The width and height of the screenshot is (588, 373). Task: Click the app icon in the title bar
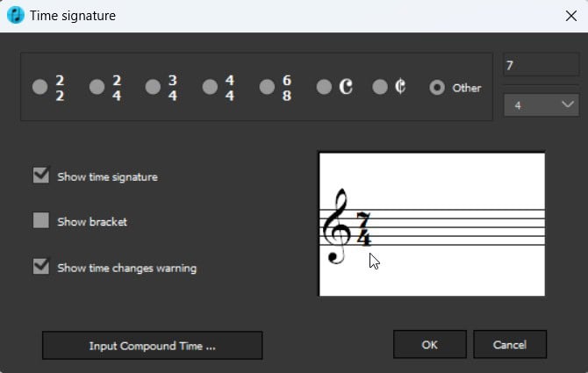pos(16,15)
